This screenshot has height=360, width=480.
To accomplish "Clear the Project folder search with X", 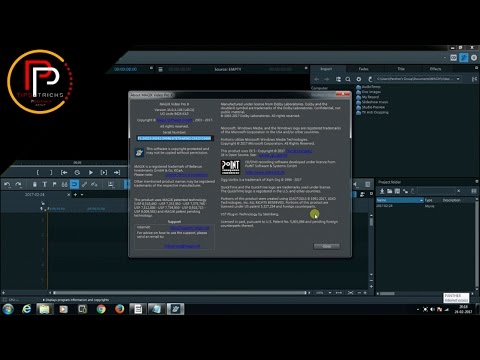I will (459, 191).
